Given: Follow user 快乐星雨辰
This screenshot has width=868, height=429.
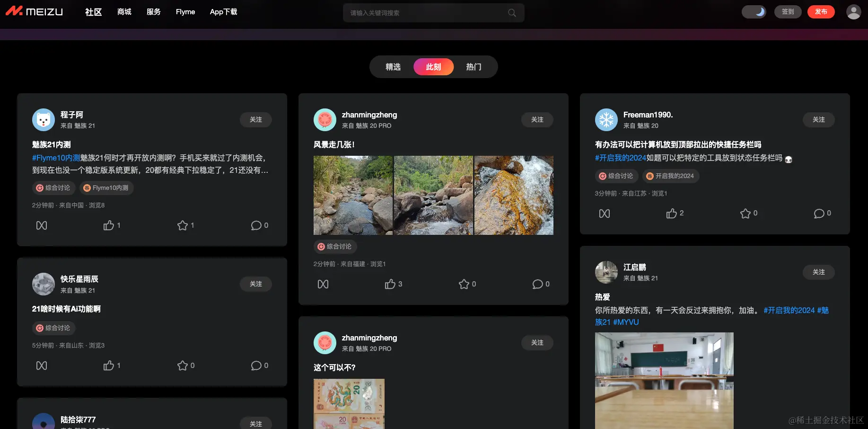Looking at the screenshot, I should [256, 284].
